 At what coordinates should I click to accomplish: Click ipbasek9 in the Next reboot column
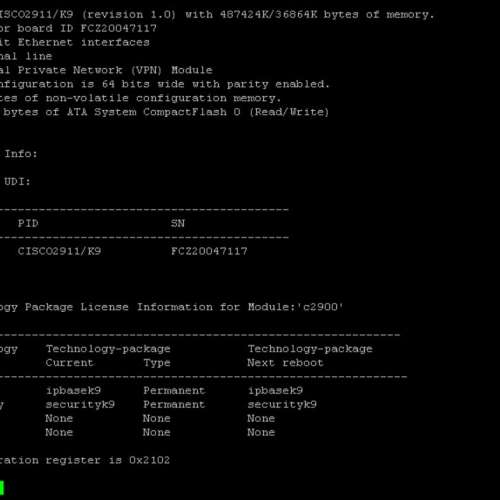pyautogui.click(x=275, y=391)
